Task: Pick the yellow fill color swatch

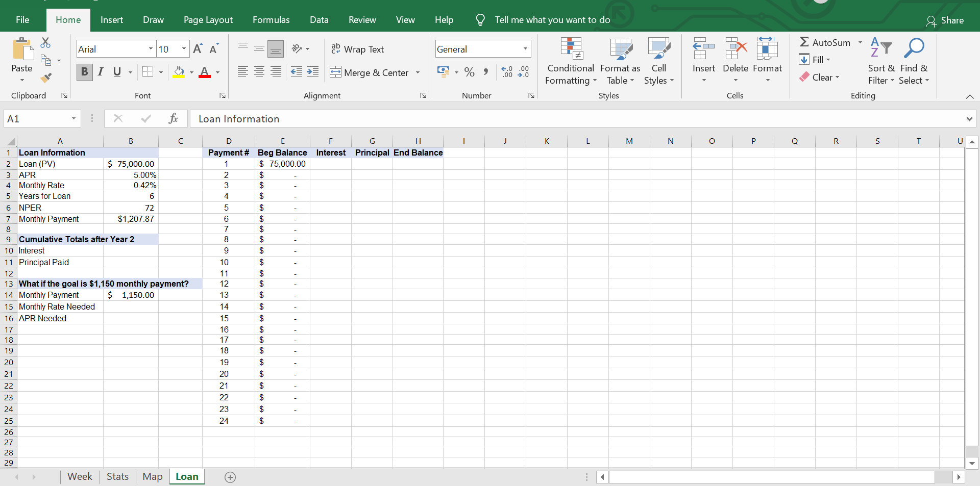Action: pyautogui.click(x=180, y=75)
